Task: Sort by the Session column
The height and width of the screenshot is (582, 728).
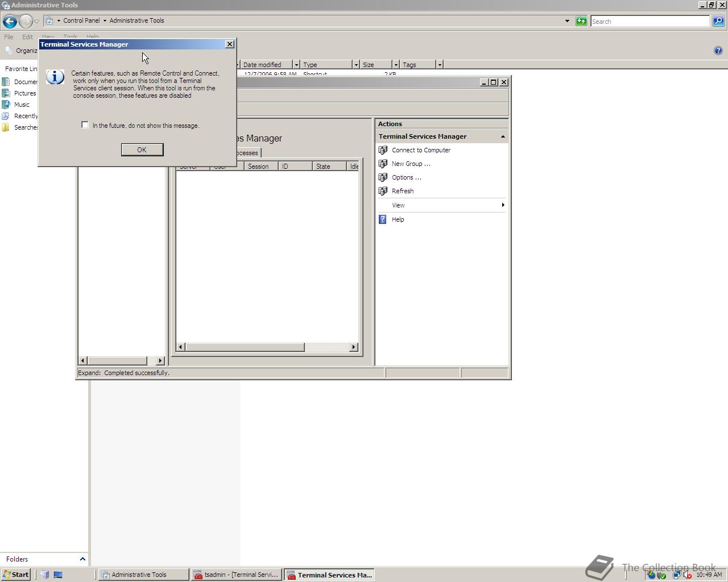Action: coord(262,167)
